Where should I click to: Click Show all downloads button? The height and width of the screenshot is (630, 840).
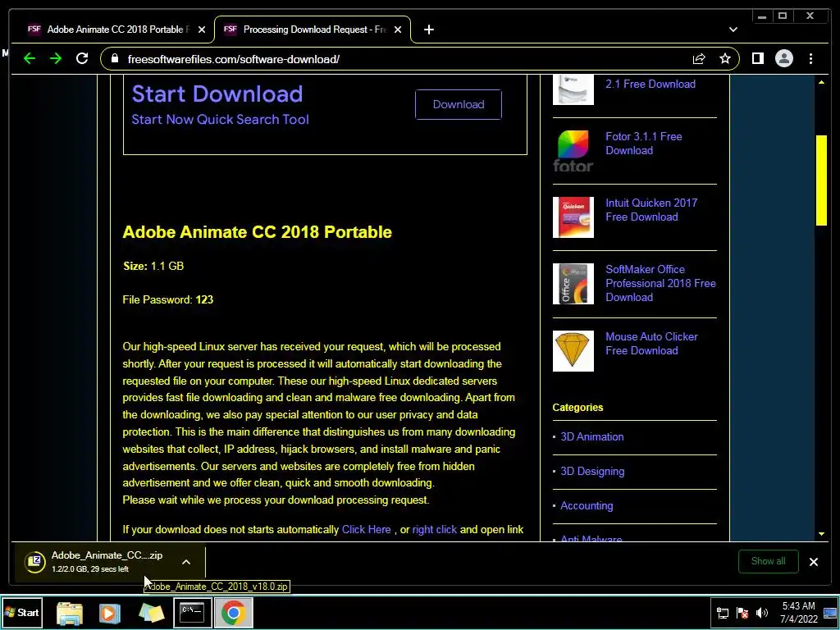coord(768,561)
